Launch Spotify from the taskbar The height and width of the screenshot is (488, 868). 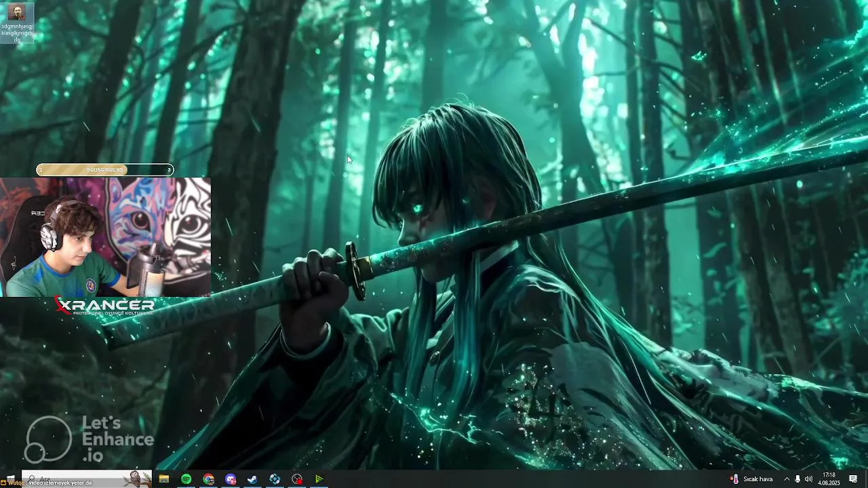coord(186,479)
